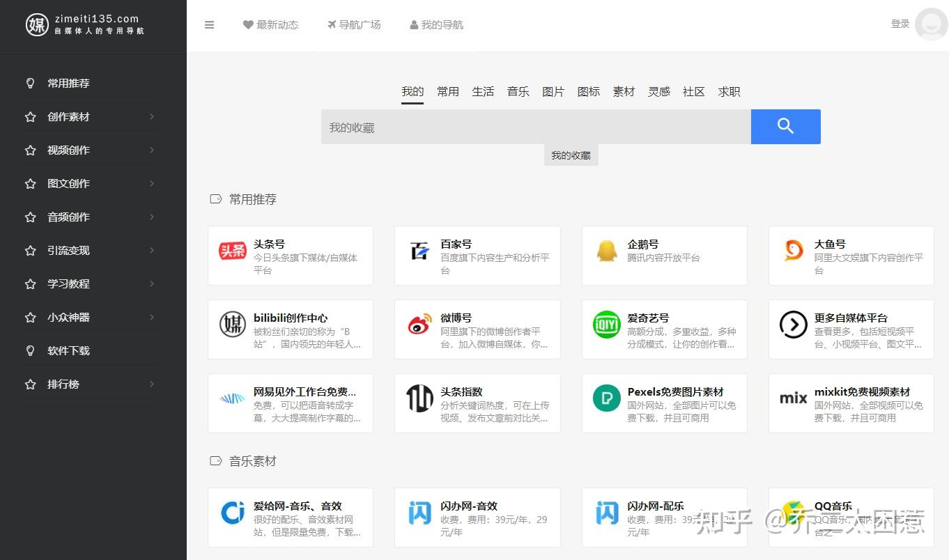
Task: Click the zimeiti135.com site logo
Action: coord(85,24)
